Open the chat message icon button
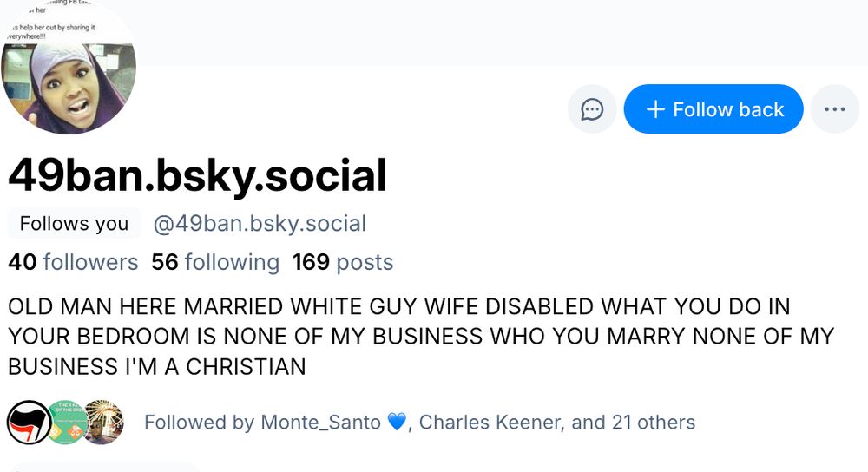The width and height of the screenshot is (868, 472). click(592, 109)
